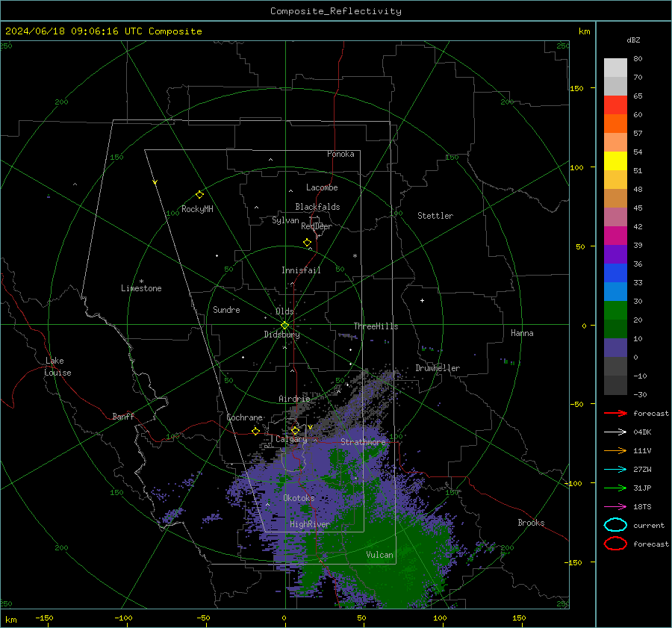Click the yellow diamond marker below Red Deer
Viewport: 672px width, 628px height.
click(x=308, y=243)
